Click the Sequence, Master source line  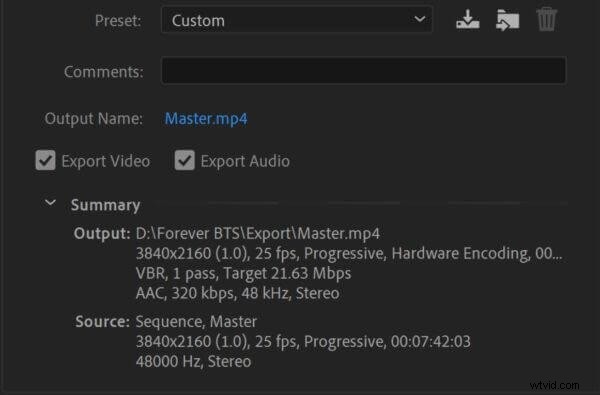click(x=196, y=322)
